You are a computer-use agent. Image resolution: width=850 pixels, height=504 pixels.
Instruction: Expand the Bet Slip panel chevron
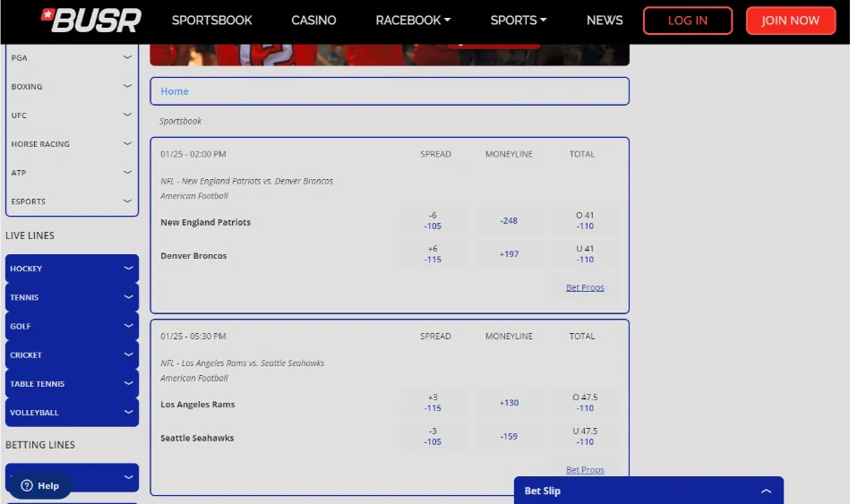click(766, 491)
